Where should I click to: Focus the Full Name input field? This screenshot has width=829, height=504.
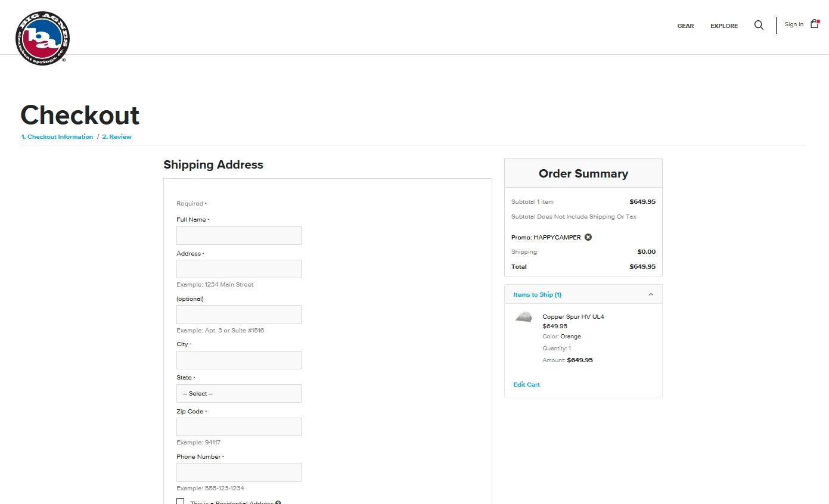coord(239,235)
